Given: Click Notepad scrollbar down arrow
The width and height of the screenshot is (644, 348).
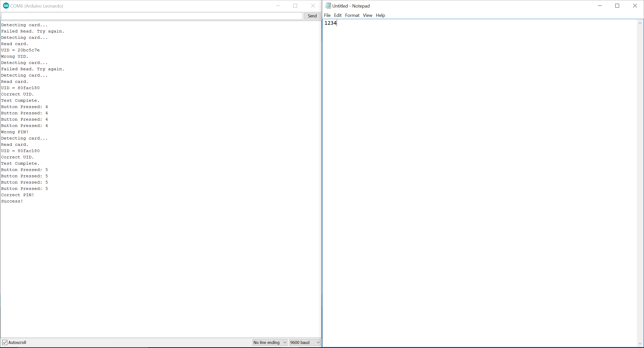Looking at the screenshot, I should [x=640, y=343].
